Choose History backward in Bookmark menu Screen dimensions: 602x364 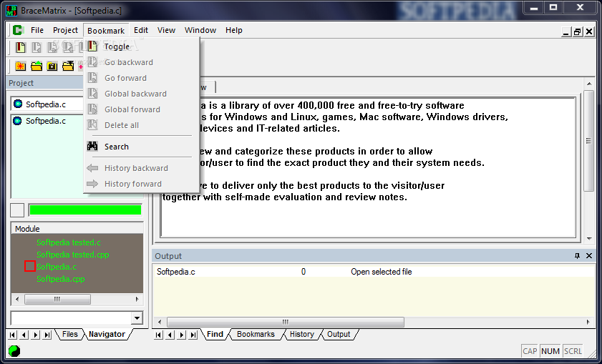click(141, 168)
